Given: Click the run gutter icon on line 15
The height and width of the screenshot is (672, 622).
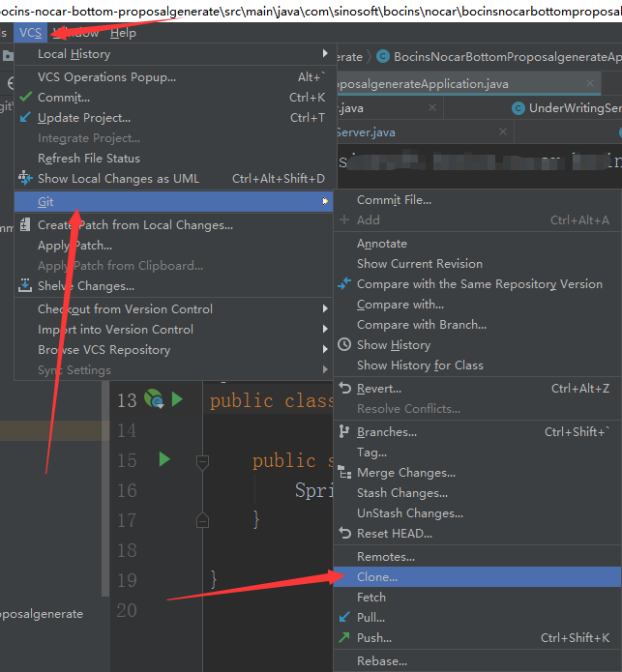Looking at the screenshot, I should pyautogui.click(x=164, y=459).
